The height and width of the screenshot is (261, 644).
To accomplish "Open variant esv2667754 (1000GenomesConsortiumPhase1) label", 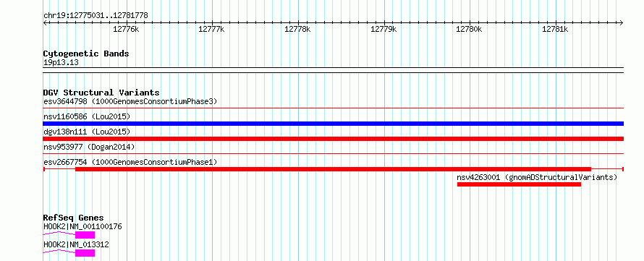I will click(x=130, y=162).
